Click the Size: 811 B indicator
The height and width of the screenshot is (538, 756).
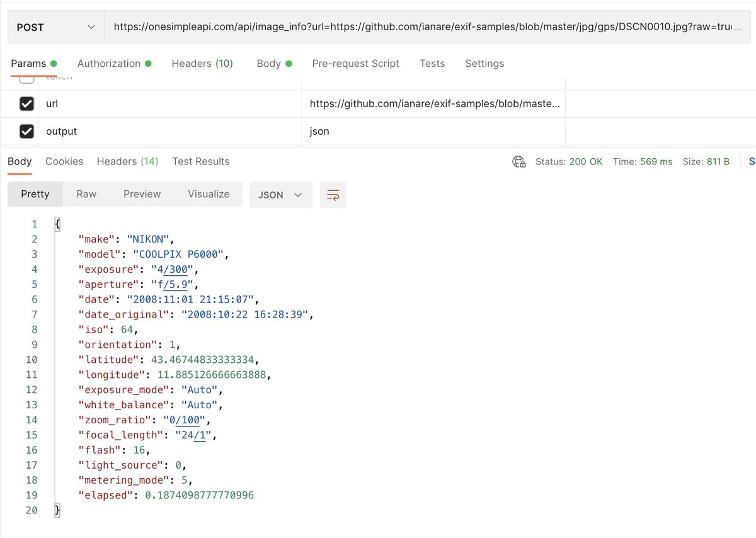[706, 162]
